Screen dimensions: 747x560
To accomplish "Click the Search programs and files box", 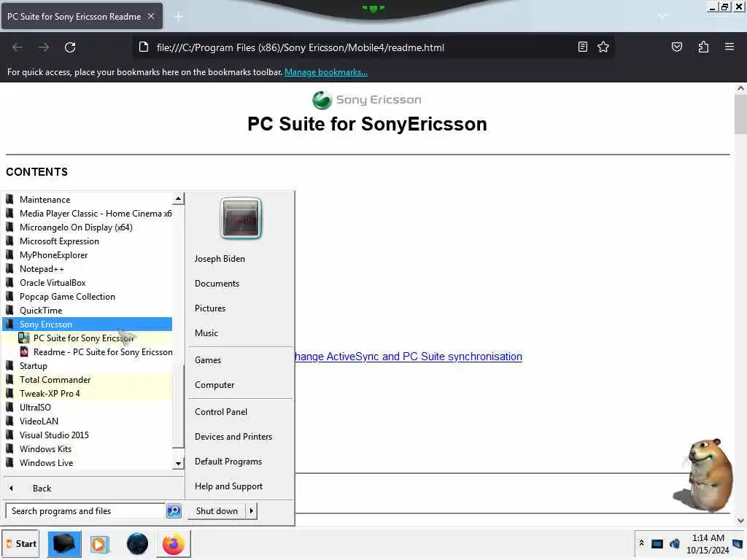I will pos(86,510).
